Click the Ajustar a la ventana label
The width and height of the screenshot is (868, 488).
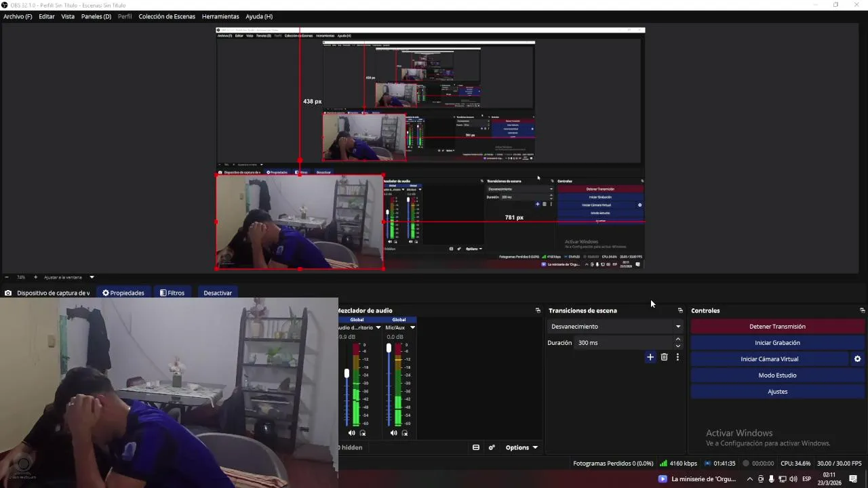click(x=63, y=277)
